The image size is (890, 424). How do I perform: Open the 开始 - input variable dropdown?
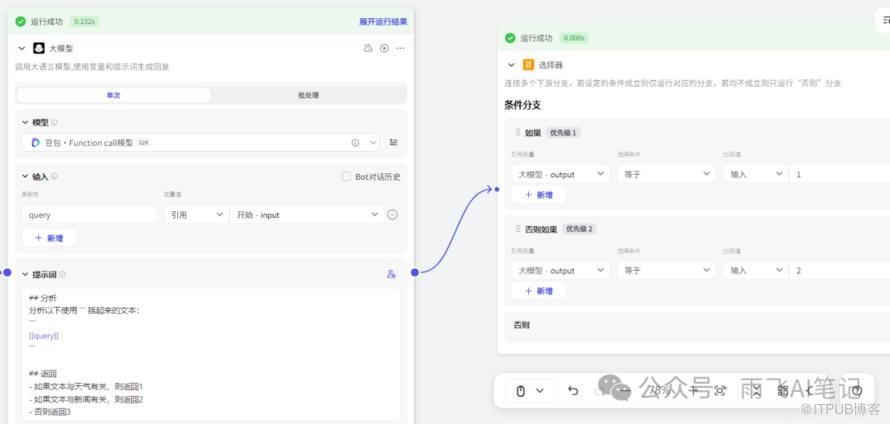pos(307,215)
